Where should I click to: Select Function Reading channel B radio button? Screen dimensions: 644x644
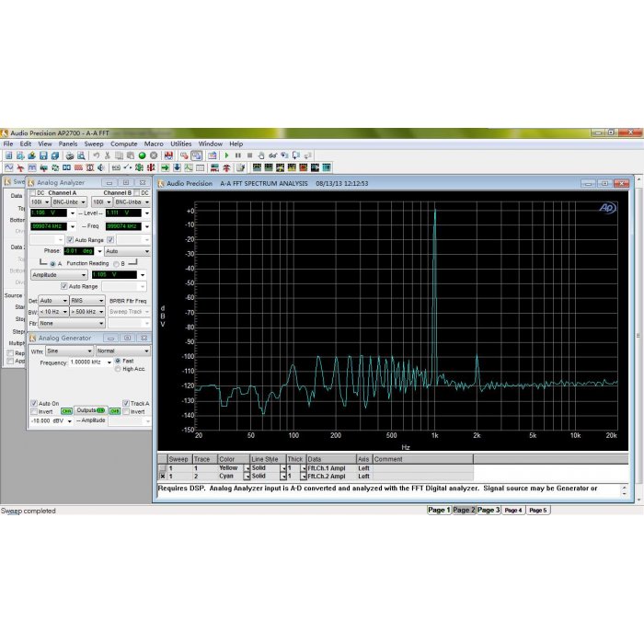[x=116, y=264]
